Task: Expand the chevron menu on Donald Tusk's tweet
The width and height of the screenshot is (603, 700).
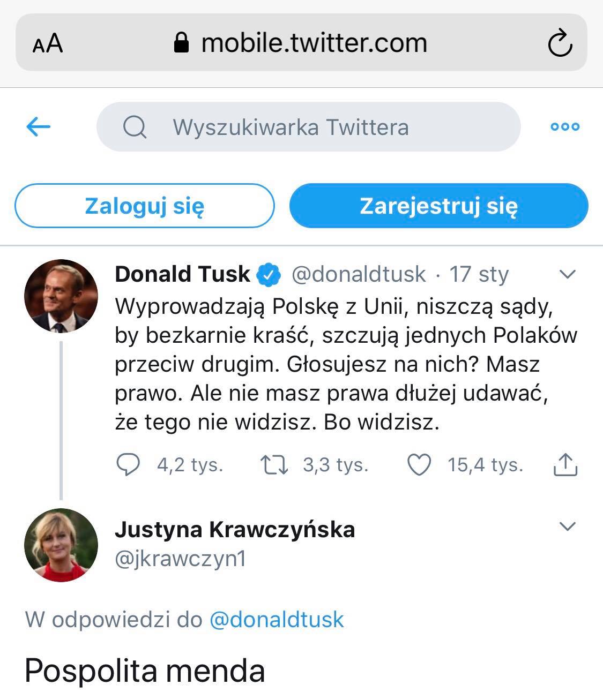Action: pos(567,275)
